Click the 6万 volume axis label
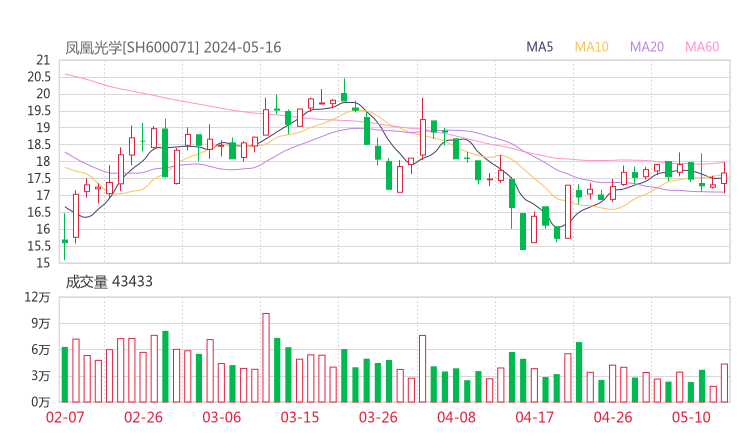The width and height of the screenshot is (740, 440). pos(41,350)
